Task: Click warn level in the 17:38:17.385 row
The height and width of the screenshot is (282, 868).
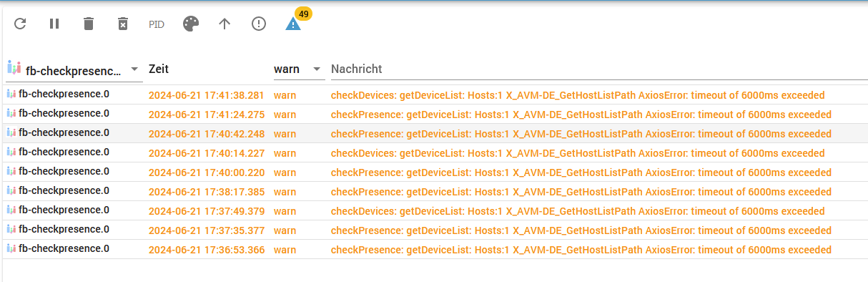Action: click(285, 192)
